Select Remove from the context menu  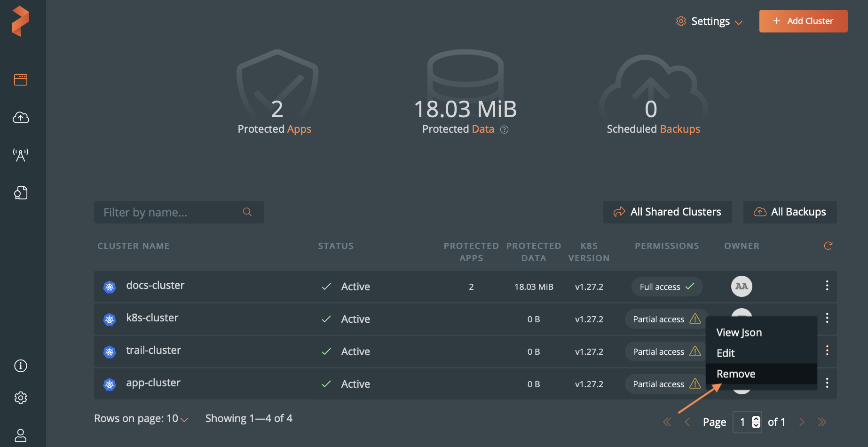pos(736,374)
